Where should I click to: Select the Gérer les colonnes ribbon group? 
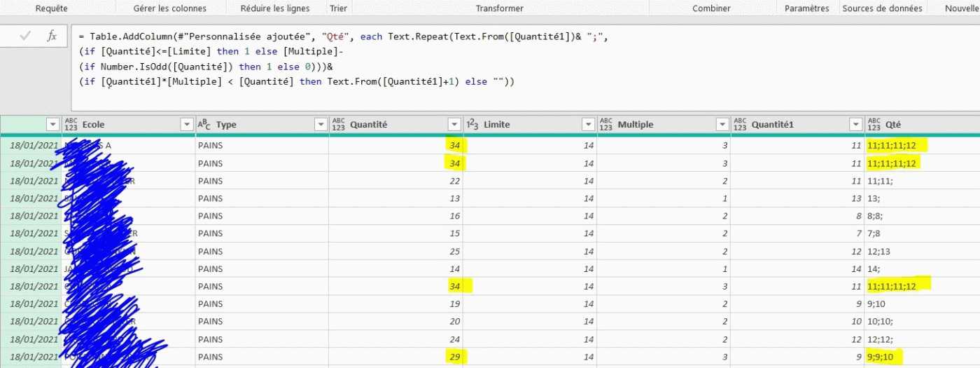point(170,8)
